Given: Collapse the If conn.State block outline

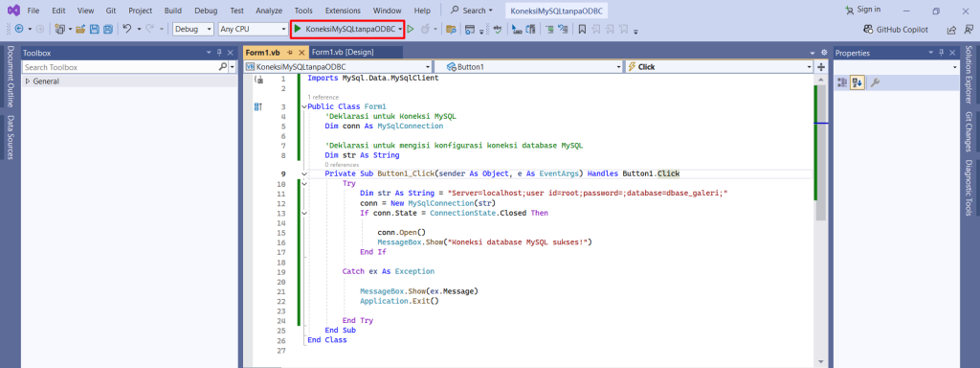Looking at the screenshot, I should 303,213.
